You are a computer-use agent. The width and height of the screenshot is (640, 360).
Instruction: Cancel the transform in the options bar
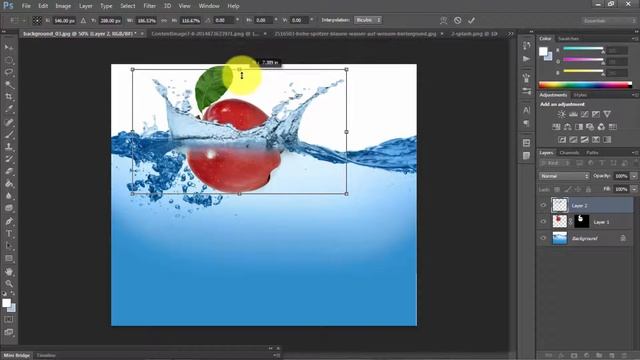pos(458,20)
